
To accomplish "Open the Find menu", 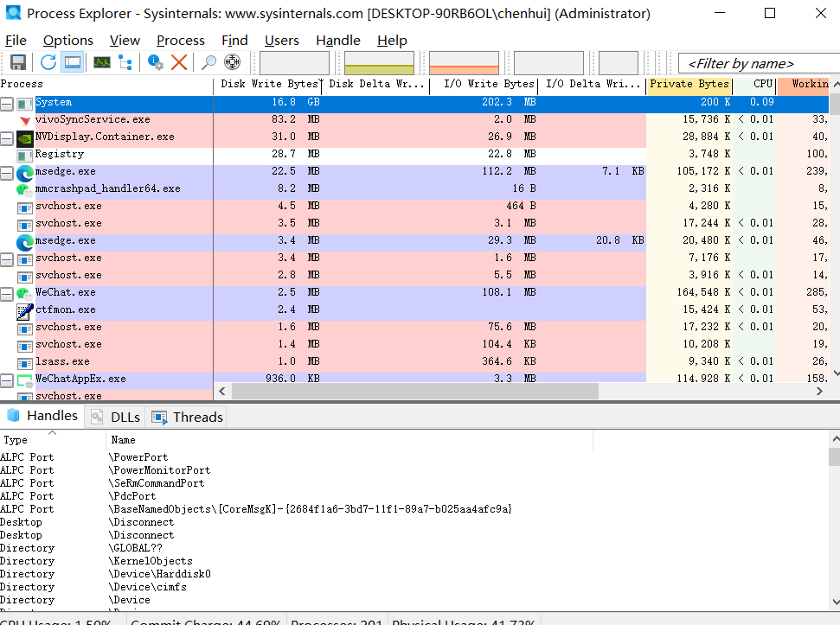I will (234, 40).
